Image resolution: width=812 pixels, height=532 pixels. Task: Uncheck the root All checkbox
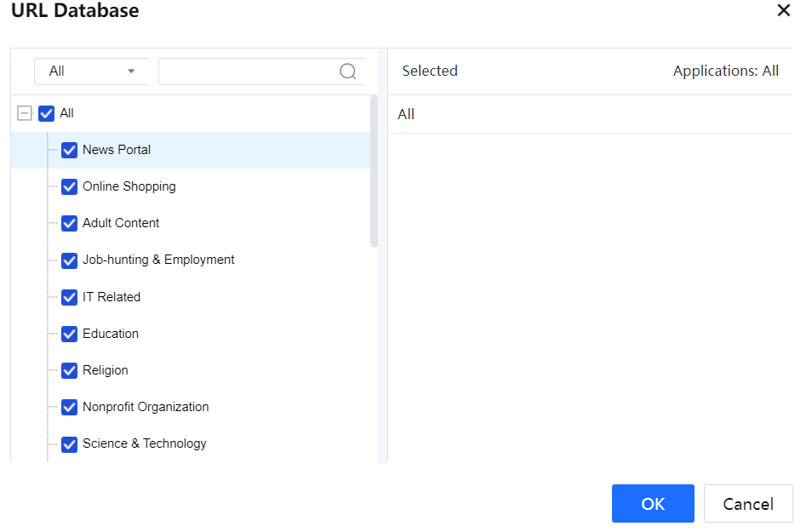[47, 113]
